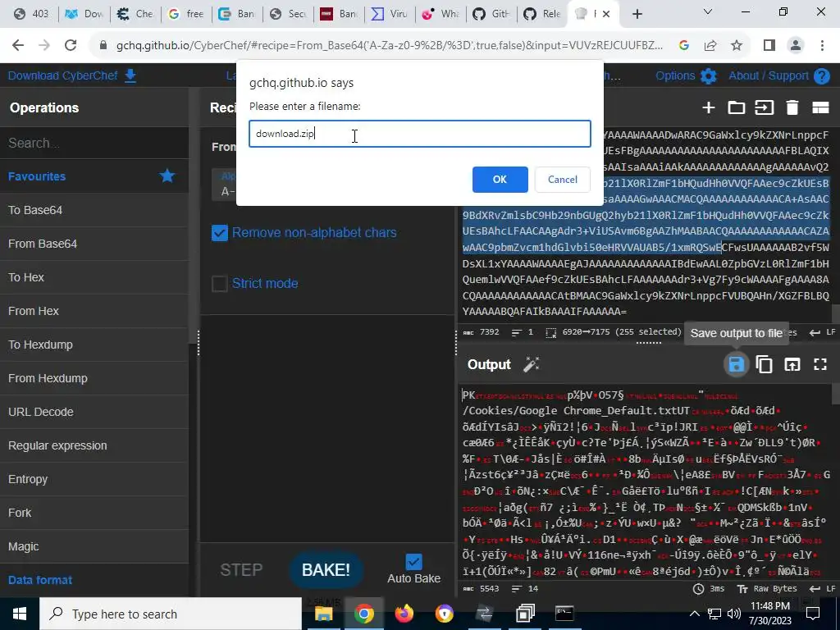Clear input and output trash icon

(x=792, y=107)
